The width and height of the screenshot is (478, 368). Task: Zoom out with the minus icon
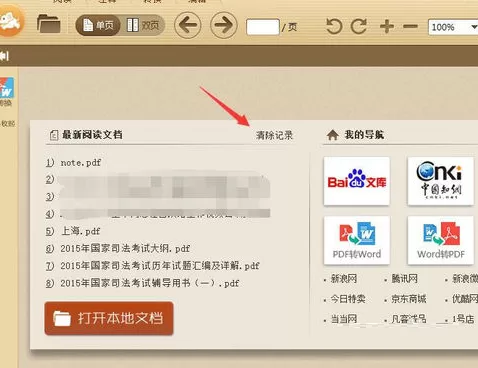click(x=410, y=26)
